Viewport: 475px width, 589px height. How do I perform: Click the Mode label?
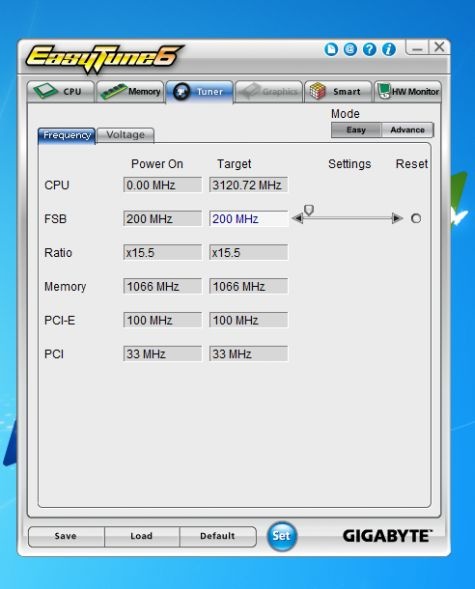[345, 114]
